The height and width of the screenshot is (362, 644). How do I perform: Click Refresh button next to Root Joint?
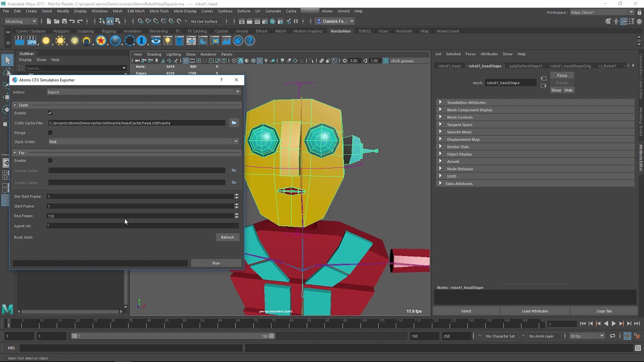tap(227, 237)
